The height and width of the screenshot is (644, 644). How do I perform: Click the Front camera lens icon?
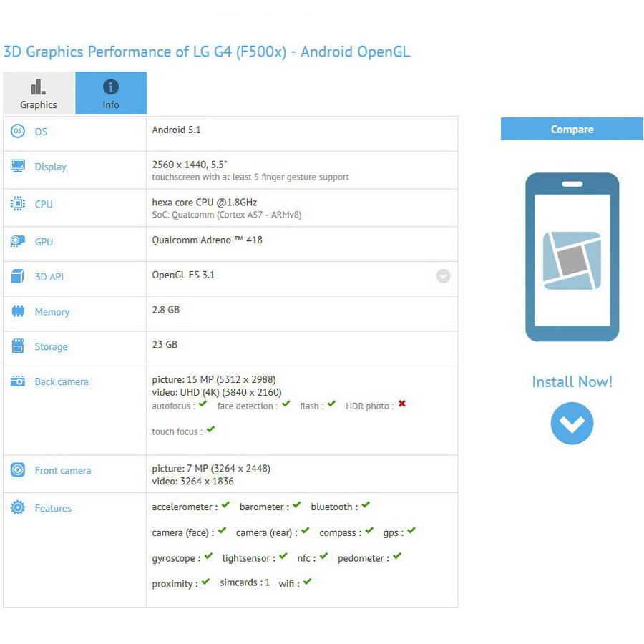coord(18,470)
